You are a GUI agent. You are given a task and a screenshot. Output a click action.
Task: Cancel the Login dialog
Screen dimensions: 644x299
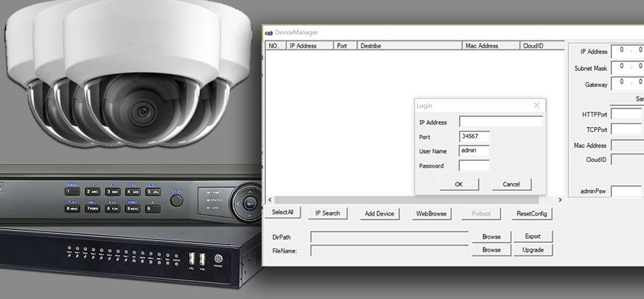pos(511,184)
